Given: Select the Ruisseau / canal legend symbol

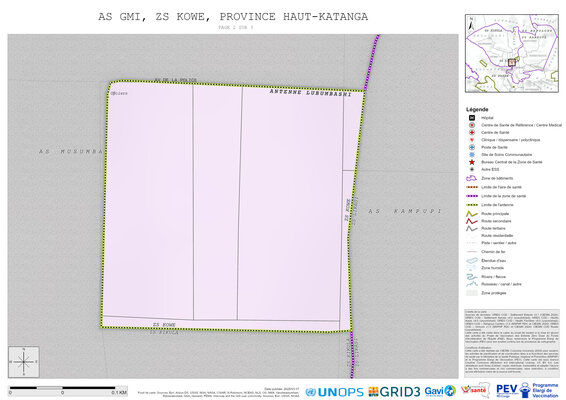Looking at the screenshot, I should (471, 284).
